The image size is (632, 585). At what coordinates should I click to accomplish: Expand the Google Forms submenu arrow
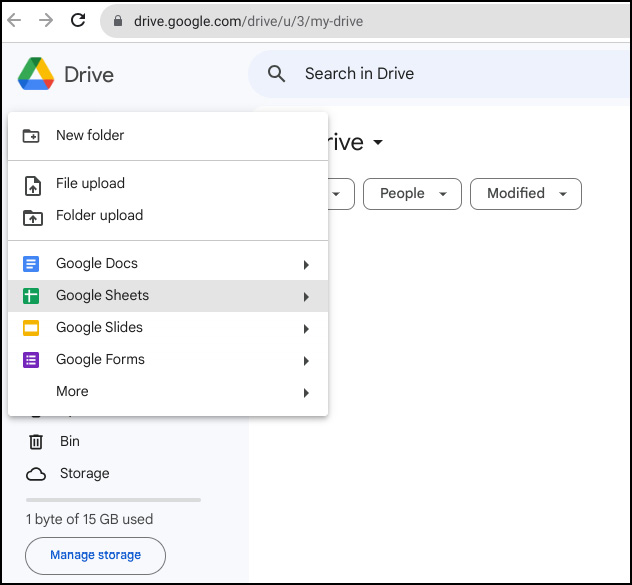pos(306,361)
